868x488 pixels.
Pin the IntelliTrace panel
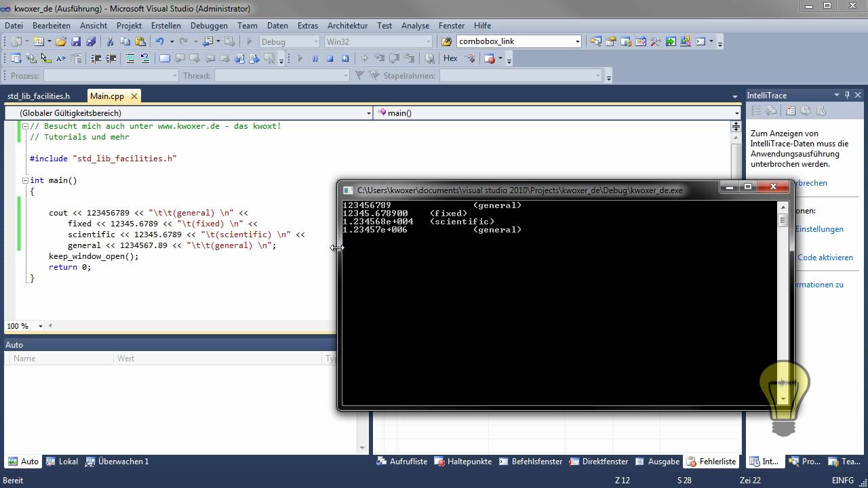click(x=847, y=95)
